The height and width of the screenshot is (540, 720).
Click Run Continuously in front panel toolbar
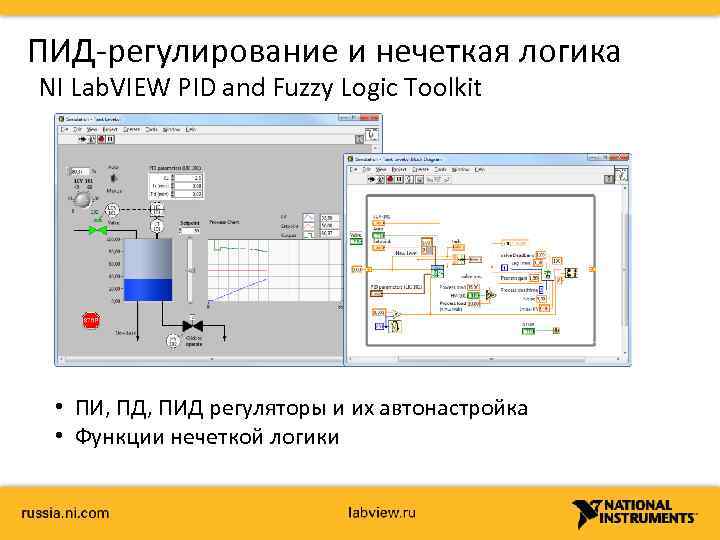[x=92, y=139]
